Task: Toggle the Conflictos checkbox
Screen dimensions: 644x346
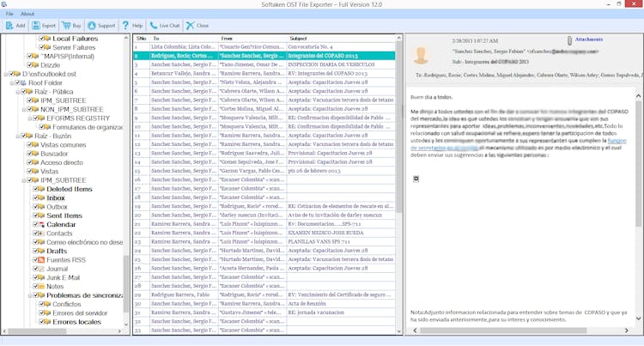Action: (41, 304)
